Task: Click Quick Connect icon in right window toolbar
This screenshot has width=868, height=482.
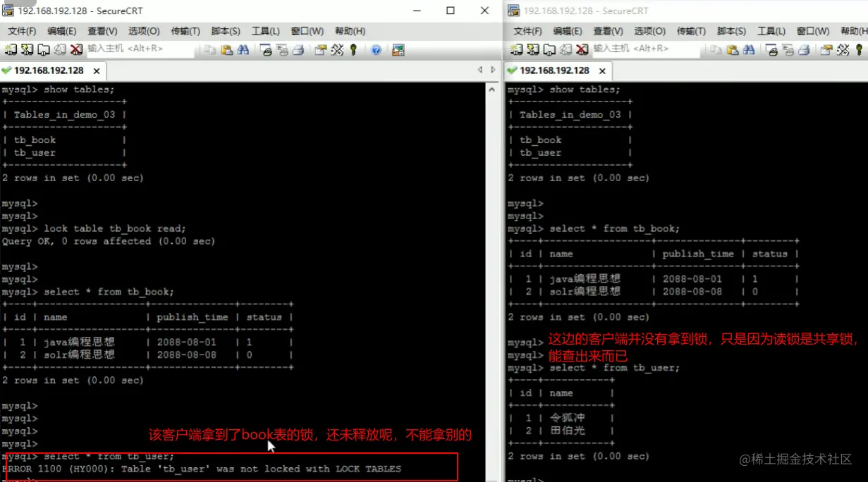Action: click(x=533, y=49)
